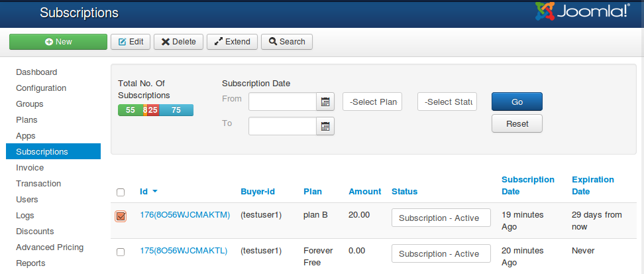Open the Select Status dropdown
The width and height of the screenshot is (644, 274).
click(x=447, y=102)
